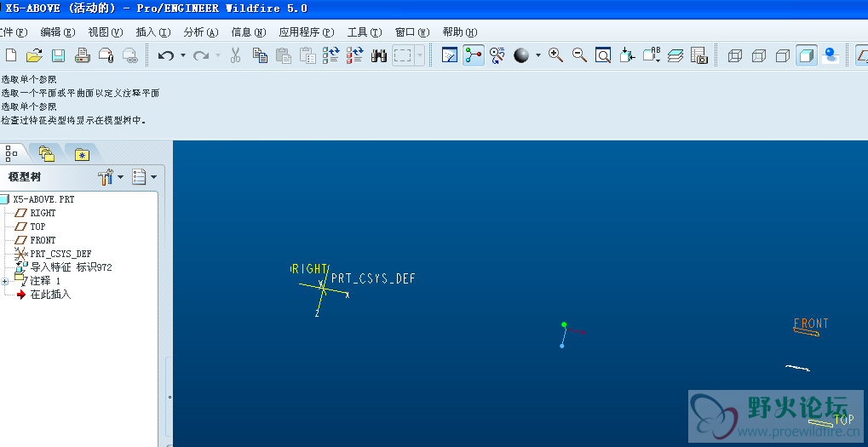The width and height of the screenshot is (868, 447).
Task: Open the saved view list AB cube icon
Action: (x=652, y=55)
